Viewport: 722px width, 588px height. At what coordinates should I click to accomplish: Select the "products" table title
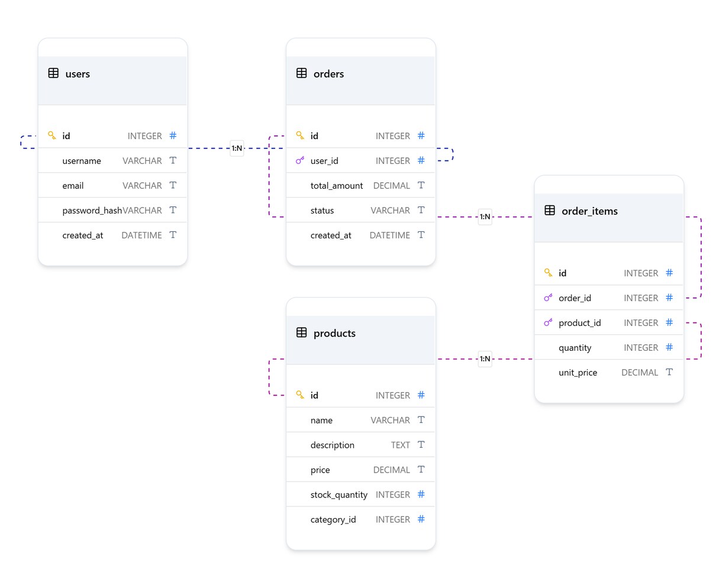point(334,333)
